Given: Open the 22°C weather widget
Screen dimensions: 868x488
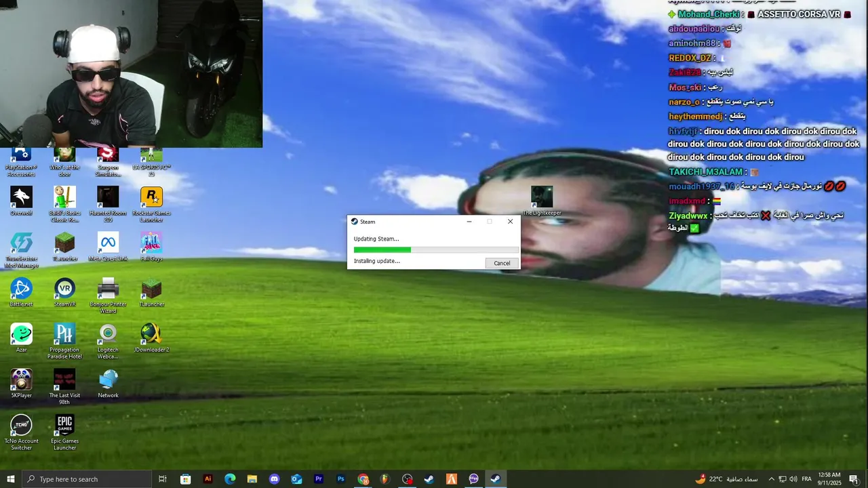Looking at the screenshot, I should click(727, 479).
